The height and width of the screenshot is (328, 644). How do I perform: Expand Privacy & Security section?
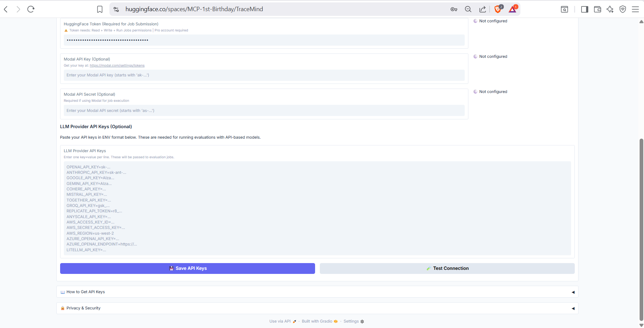[317, 308]
